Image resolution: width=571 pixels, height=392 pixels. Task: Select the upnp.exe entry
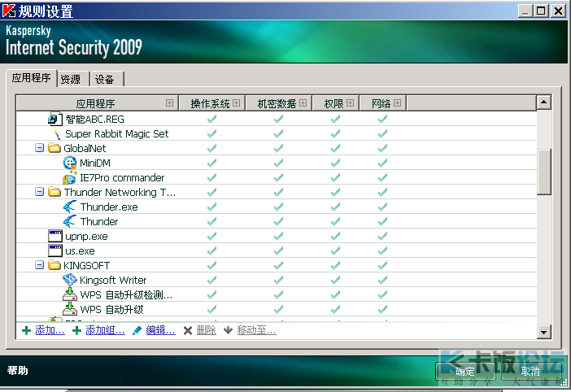pos(86,237)
